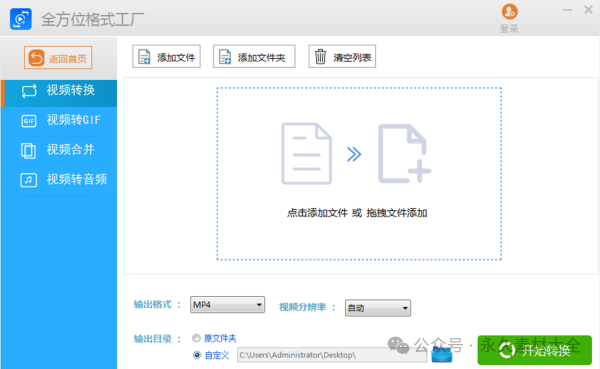
Task: Click the 点击添加文件 或 拖拽文件添加 text
Action: pyautogui.click(x=357, y=213)
